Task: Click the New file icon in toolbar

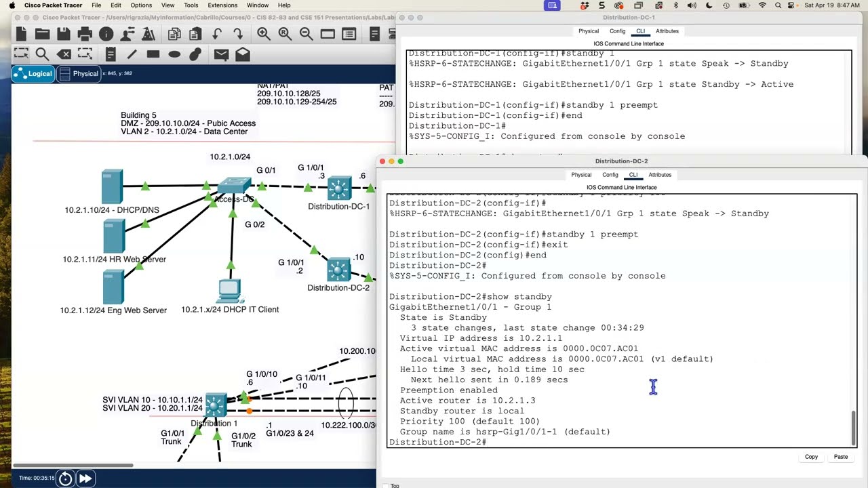Action: [21, 34]
